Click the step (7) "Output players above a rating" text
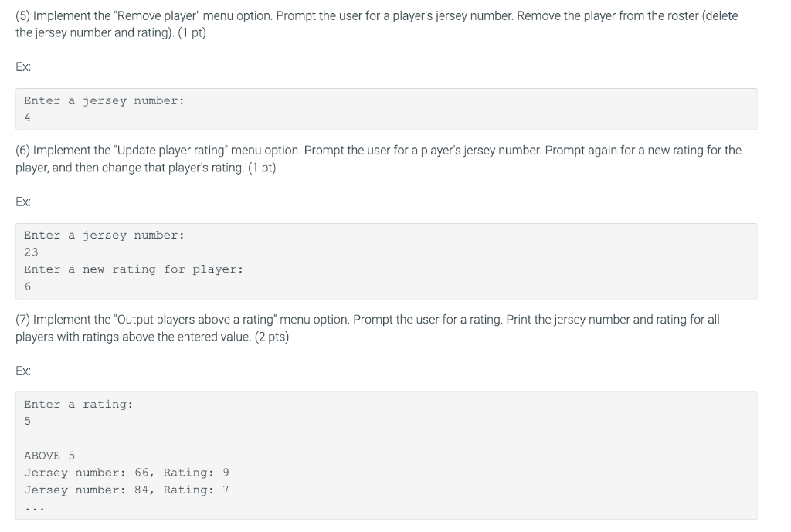The height and width of the screenshot is (532, 791). point(367,328)
